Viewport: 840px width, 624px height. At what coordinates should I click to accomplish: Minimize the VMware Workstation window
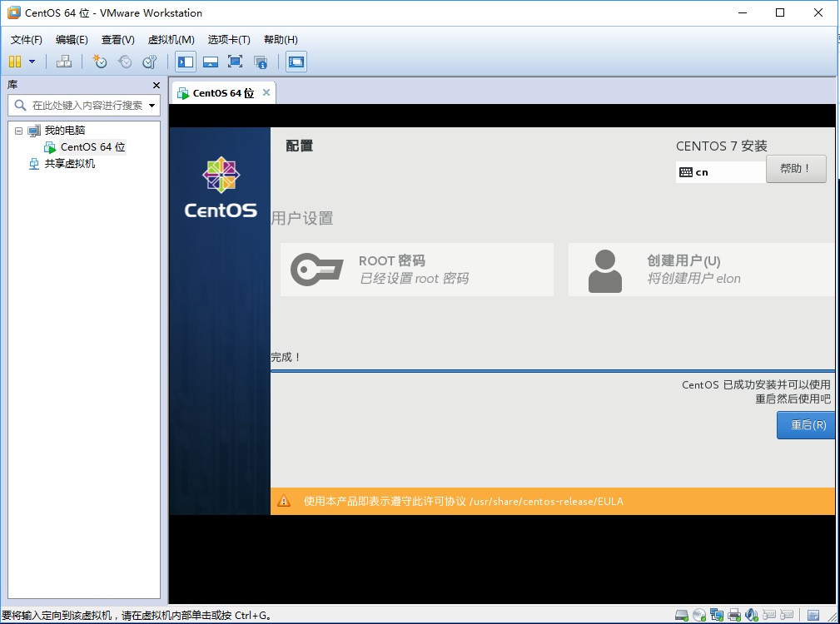point(743,12)
